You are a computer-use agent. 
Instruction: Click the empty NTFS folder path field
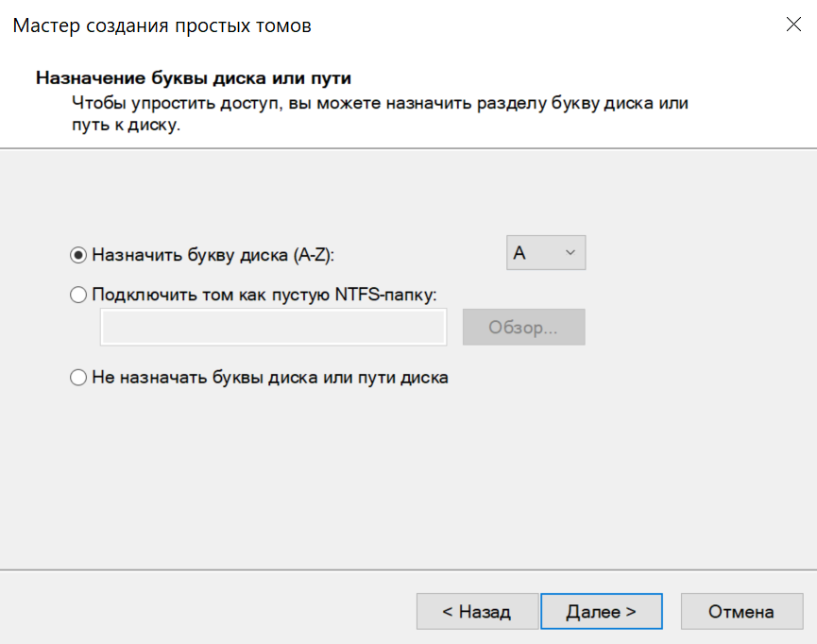tap(273, 328)
